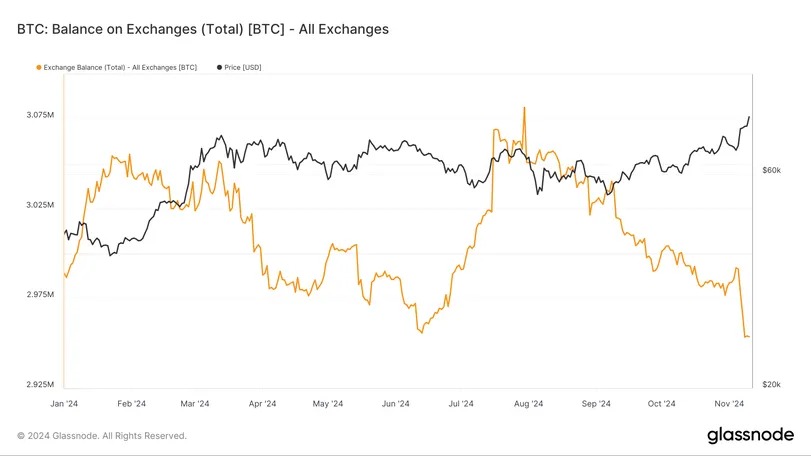The width and height of the screenshot is (811, 456).
Task: Select the Mar '24 axis label
Action: point(194,404)
